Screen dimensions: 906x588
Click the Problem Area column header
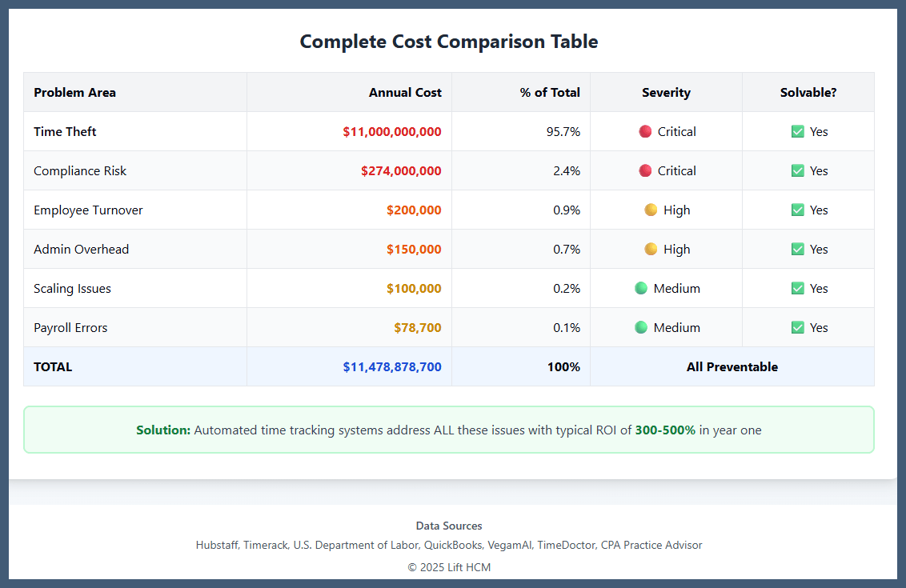[x=74, y=92]
